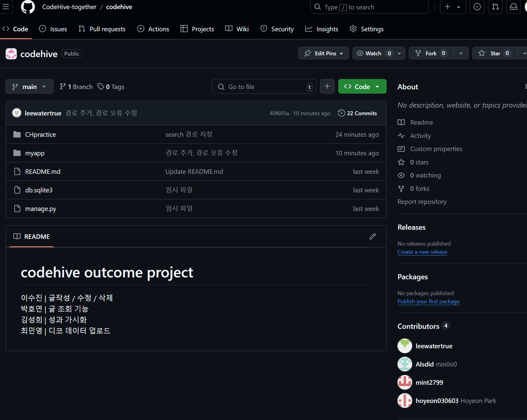Open the Wiki tab
Viewport: 527px width, 420px height.
pos(237,29)
